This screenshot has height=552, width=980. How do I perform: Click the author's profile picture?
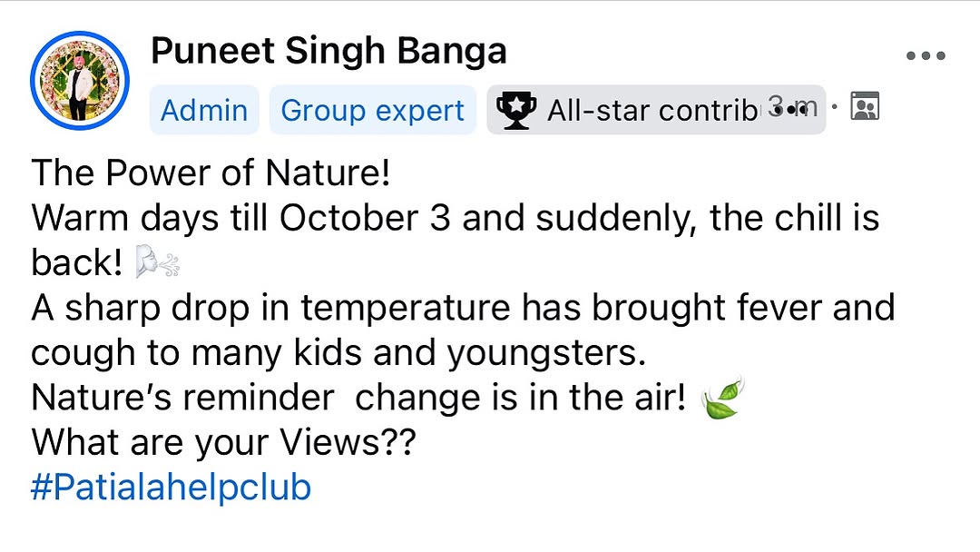pyautogui.click(x=80, y=81)
